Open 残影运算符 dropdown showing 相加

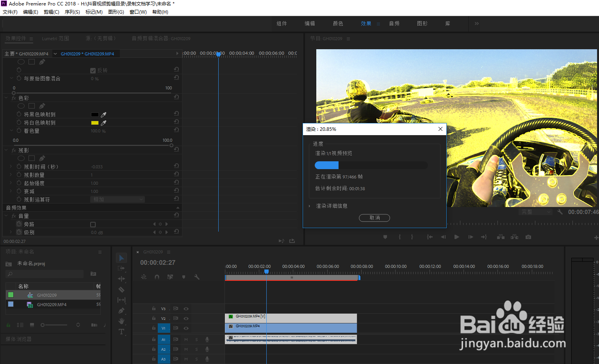coord(118,200)
